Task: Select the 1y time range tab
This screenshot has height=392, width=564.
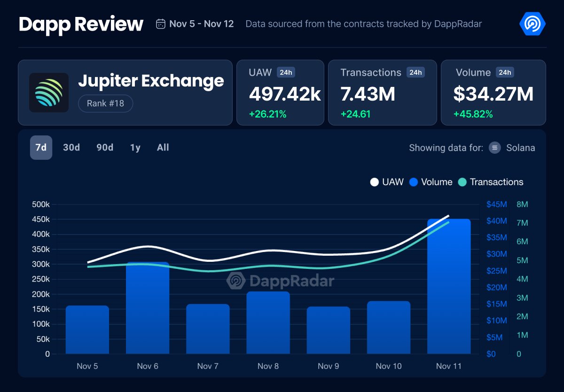Action: (x=135, y=148)
